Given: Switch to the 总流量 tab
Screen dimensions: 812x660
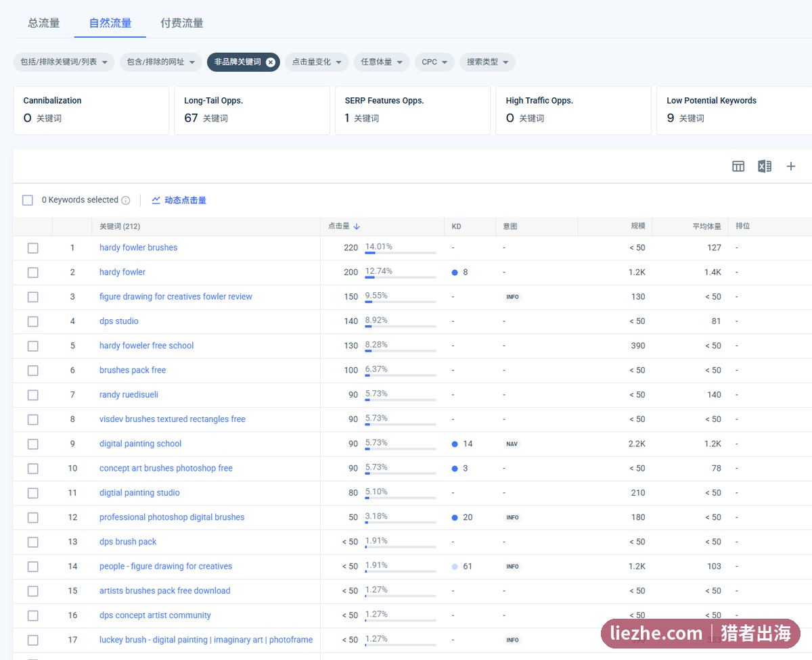Looking at the screenshot, I should coord(44,23).
